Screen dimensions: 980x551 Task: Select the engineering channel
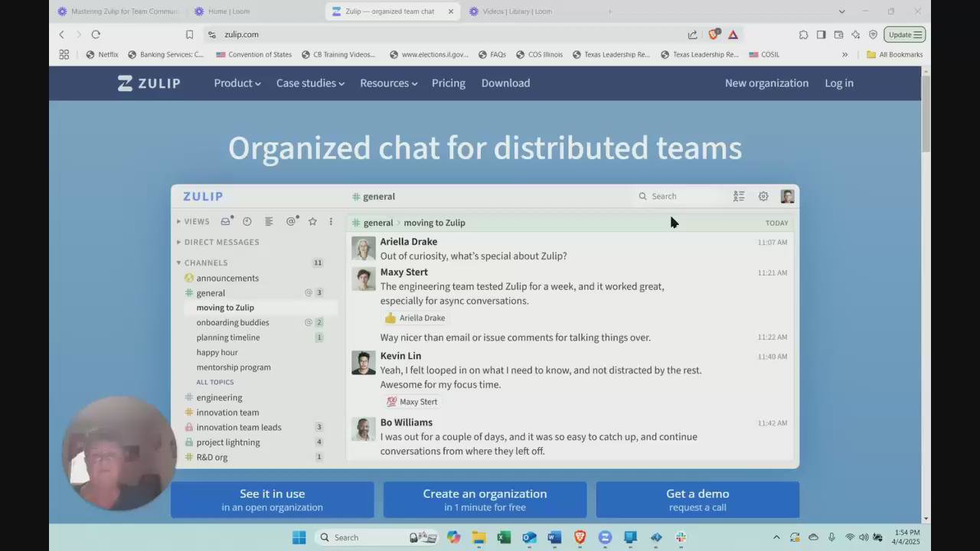tap(219, 397)
